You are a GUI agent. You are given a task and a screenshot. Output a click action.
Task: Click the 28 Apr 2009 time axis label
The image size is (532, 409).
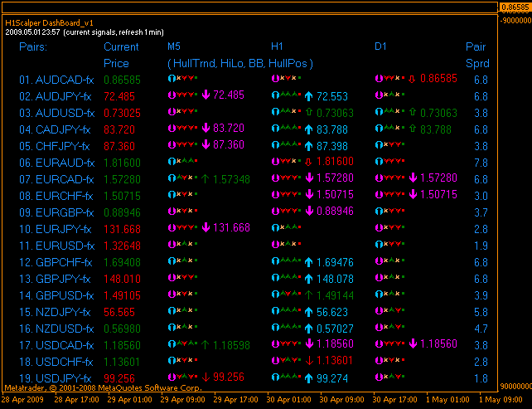22,400
